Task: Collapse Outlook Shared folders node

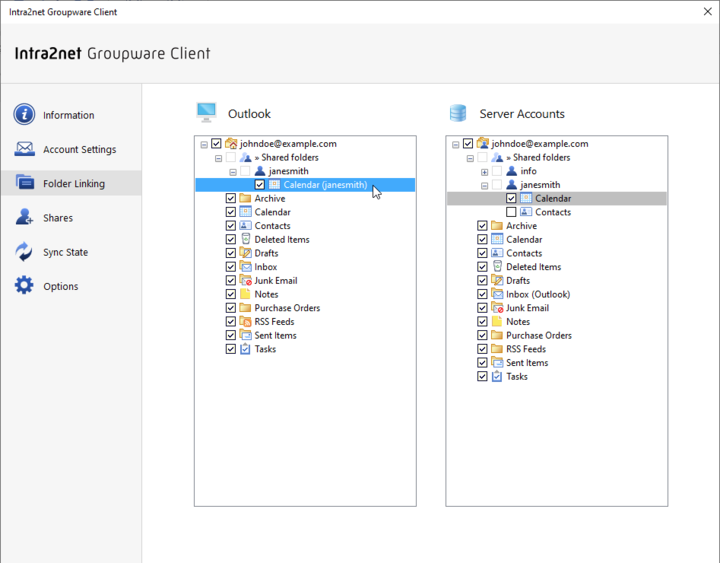Action: [219, 158]
